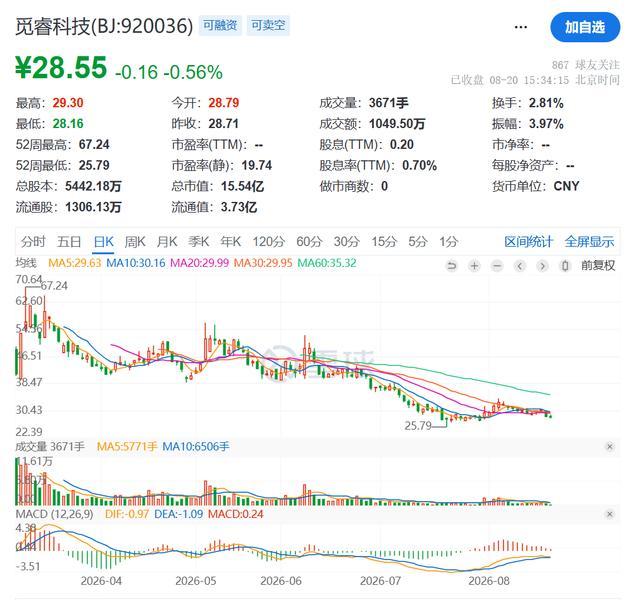Click the stock title 觅睿科技(BJ:920036)

click(x=104, y=27)
